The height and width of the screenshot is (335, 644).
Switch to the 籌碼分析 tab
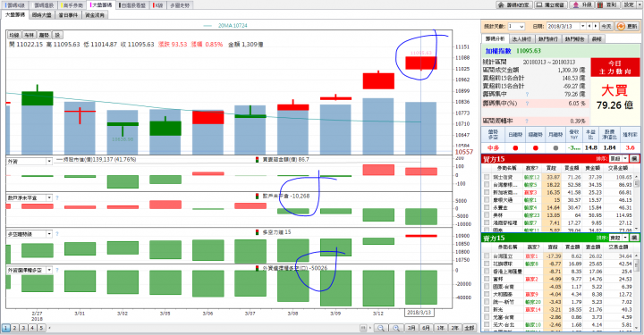tap(495, 38)
